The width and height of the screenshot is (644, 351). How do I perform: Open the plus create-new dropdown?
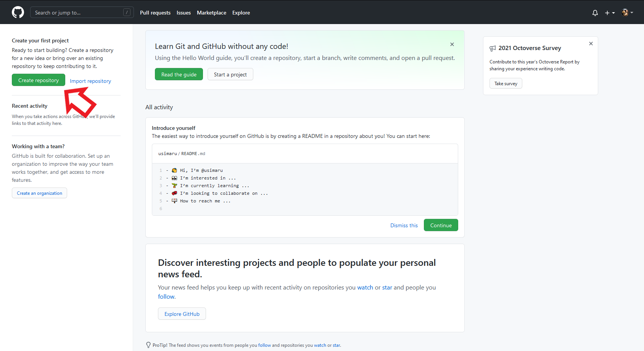pyautogui.click(x=610, y=13)
